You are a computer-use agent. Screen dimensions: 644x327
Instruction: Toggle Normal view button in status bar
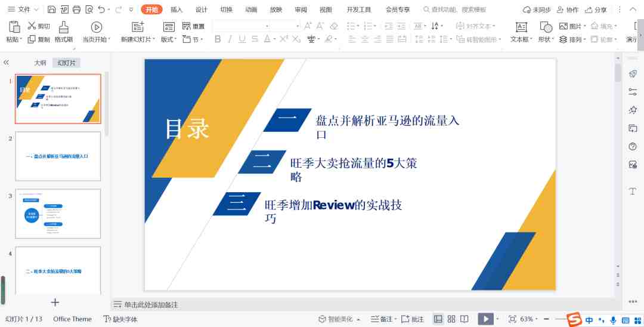click(x=438, y=319)
